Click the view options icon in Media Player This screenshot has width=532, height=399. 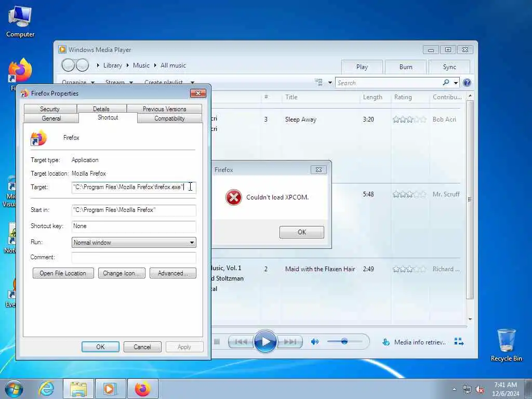point(318,82)
